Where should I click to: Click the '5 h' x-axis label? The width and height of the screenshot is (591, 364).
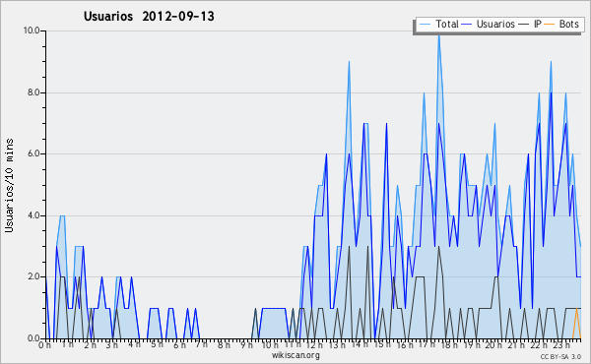(157, 344)
